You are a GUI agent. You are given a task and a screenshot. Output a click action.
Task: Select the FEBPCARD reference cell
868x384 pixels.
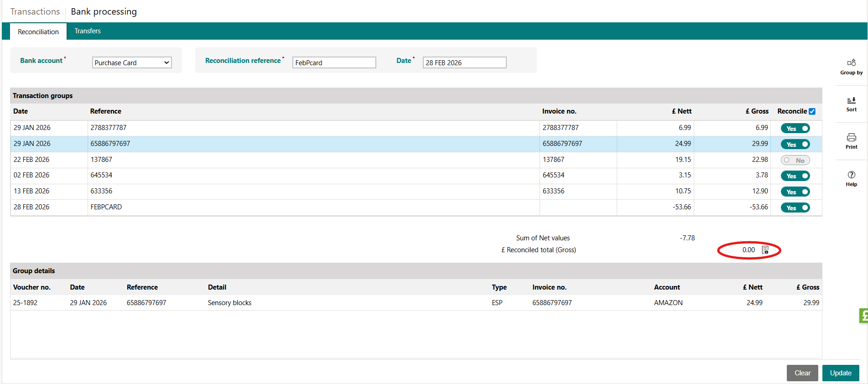(x=313, y=207)
